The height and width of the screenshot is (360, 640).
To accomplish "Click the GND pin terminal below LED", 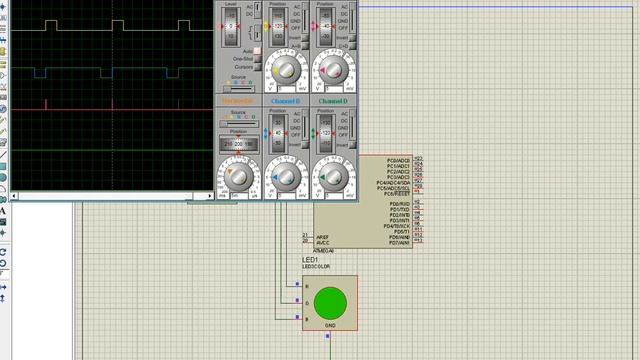I will click(x=327, y=336).
